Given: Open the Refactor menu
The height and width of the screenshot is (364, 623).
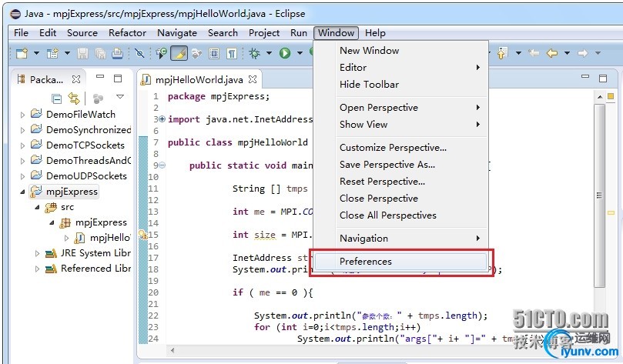Looking at the screenshot, I should [x=128, y=33].
